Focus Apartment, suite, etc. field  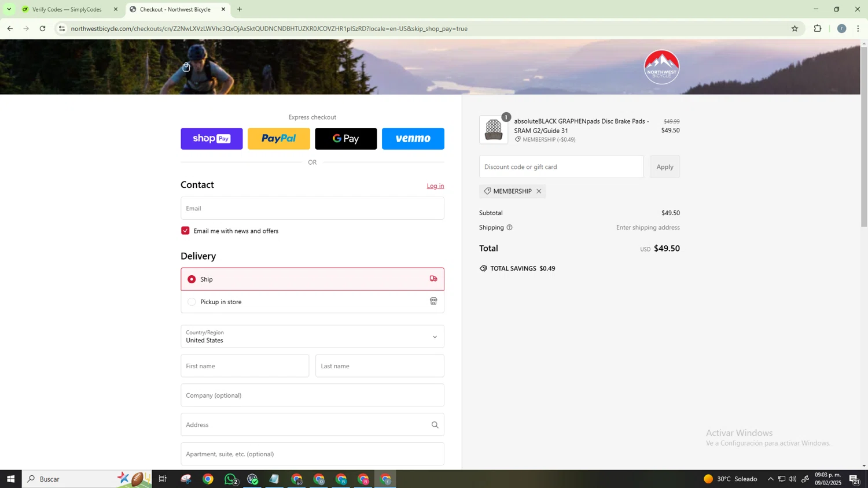tap(312, 454)
